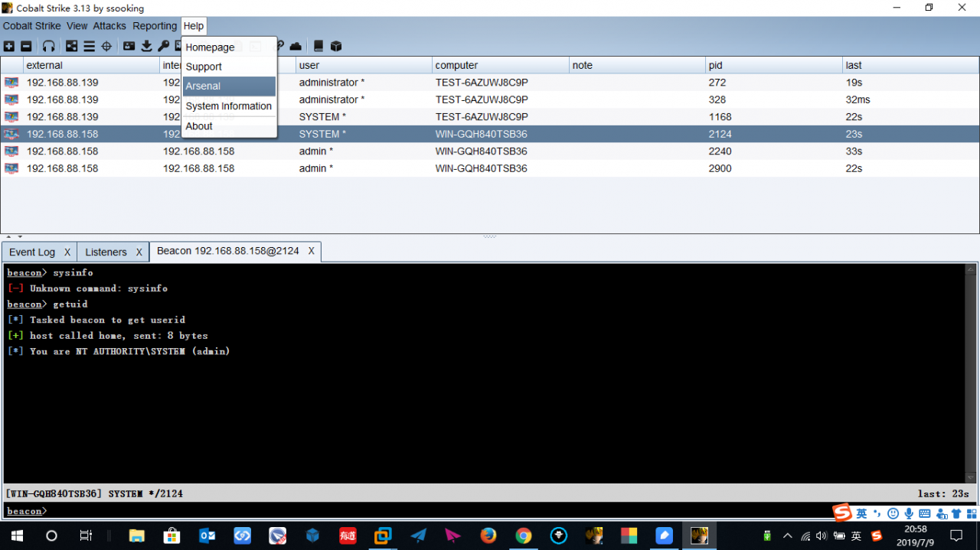Open notification center icon
Image resolution: width=980 pixels, height=550 pixels.
[956, 535]
